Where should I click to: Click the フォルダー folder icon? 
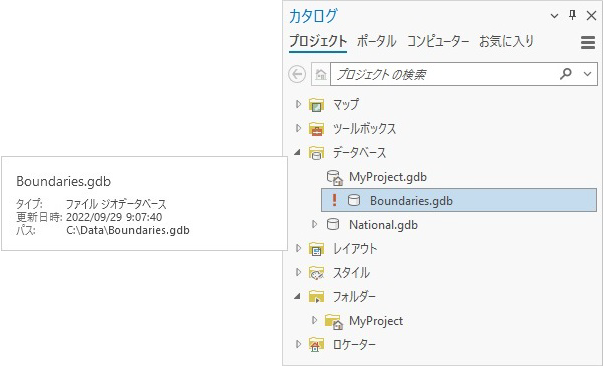click(x=316, y=297)
